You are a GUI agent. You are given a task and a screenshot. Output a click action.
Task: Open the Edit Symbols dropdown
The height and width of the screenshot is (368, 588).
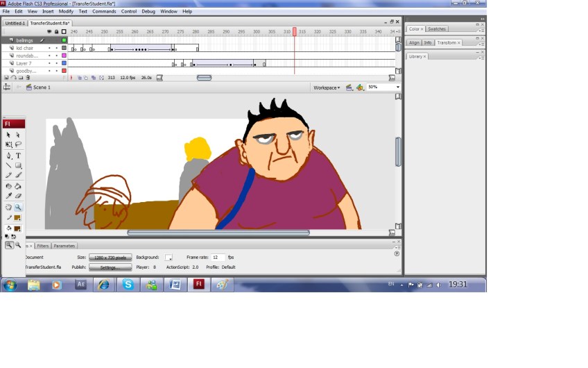(x=361, y=87)
